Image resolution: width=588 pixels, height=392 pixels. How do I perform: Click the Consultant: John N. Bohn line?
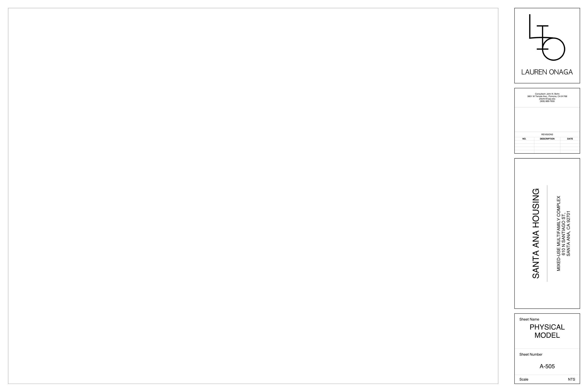pyautogui.click(x=547, y=94)
